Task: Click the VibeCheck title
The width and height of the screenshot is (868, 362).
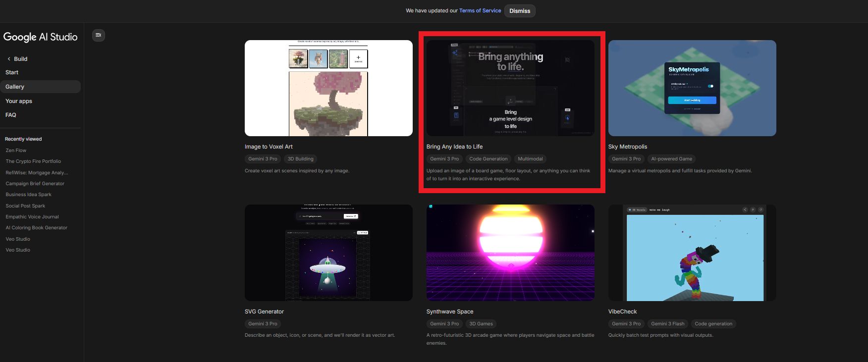Action: (x=623, y=311)
